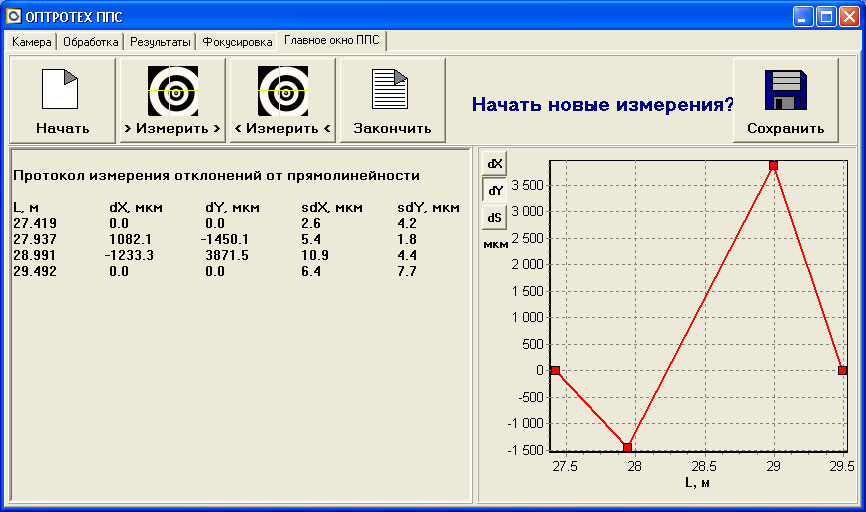The width and height of the screenshot is (866, 512).
Task: Open the Обработка tab
Action: (91, 42)
